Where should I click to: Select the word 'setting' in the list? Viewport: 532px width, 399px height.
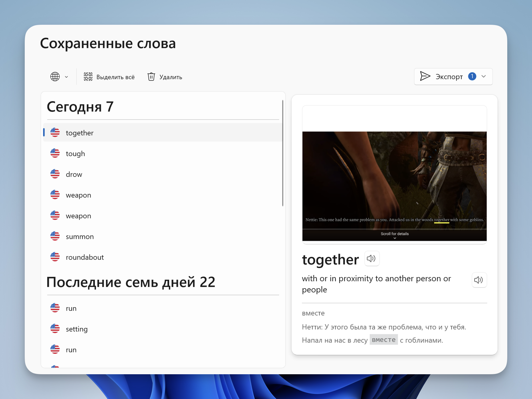(x=162, y=329)
